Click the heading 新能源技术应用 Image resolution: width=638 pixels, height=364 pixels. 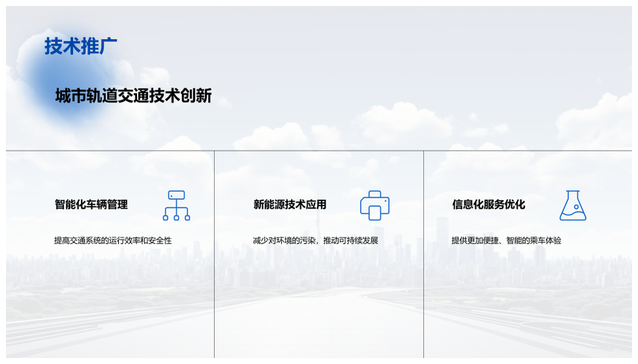[290, 205]
